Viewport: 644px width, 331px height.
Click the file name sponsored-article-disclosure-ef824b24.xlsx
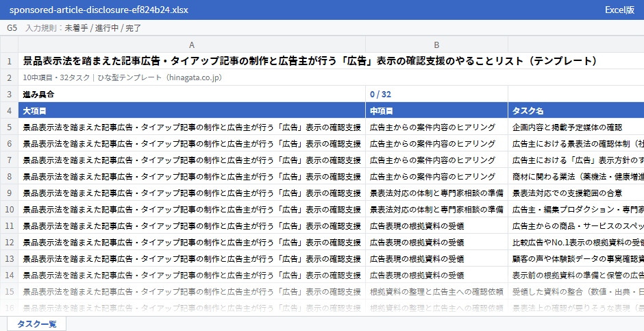(x=99, y=10)
